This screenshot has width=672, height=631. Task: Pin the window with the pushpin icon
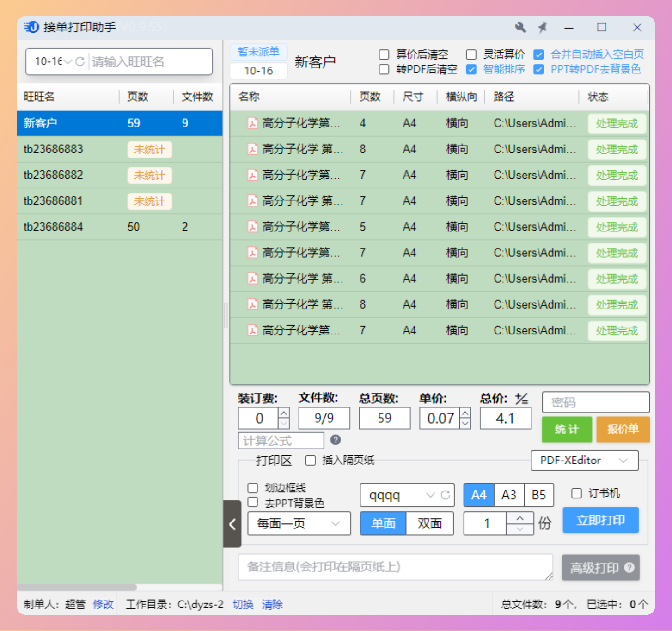[543, 28]
